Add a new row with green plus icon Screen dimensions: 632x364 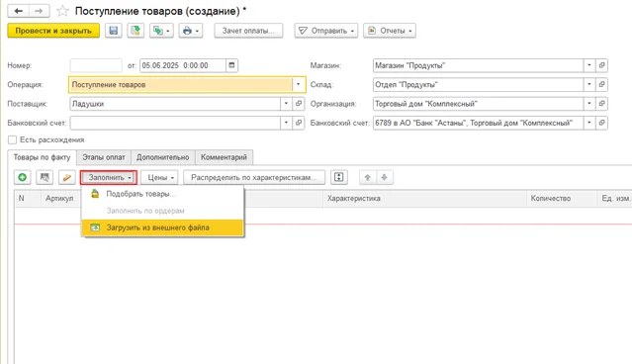(23, 177)
